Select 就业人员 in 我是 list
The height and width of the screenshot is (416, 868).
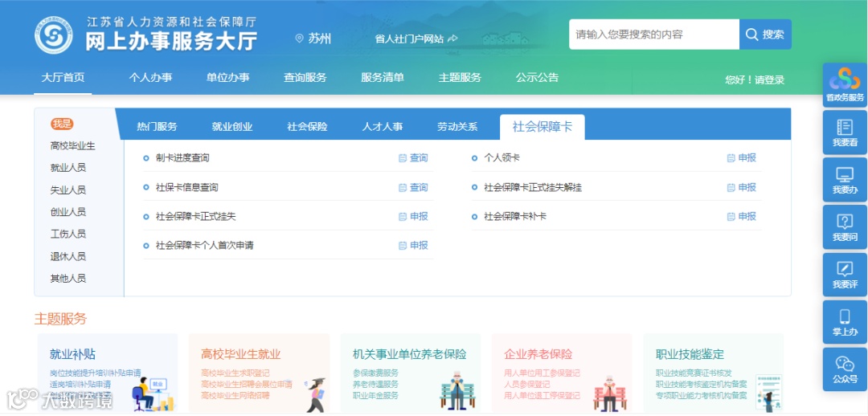(x=68, y=168)
